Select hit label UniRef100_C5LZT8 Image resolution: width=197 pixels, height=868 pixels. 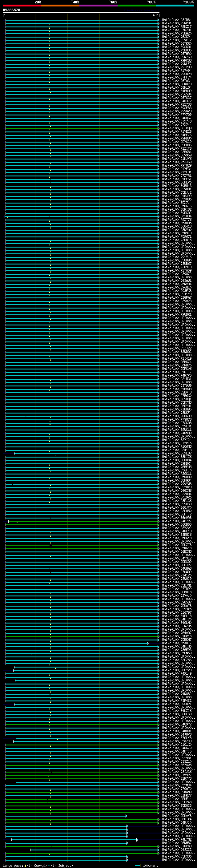click(177, 544)
